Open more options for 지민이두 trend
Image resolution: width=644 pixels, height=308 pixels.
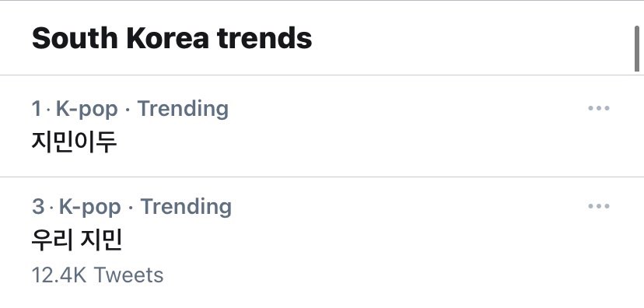[598, 108]
